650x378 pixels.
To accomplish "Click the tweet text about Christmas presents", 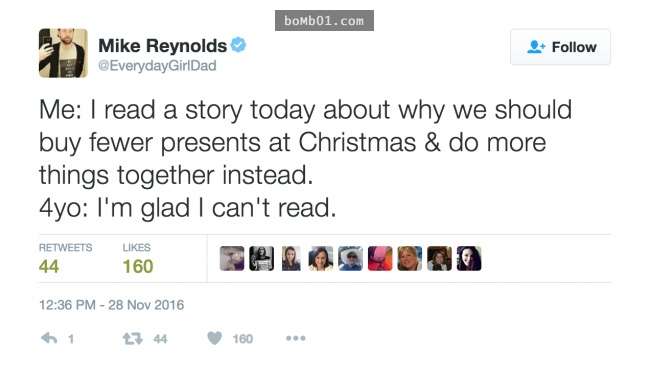I will point(306,158).
